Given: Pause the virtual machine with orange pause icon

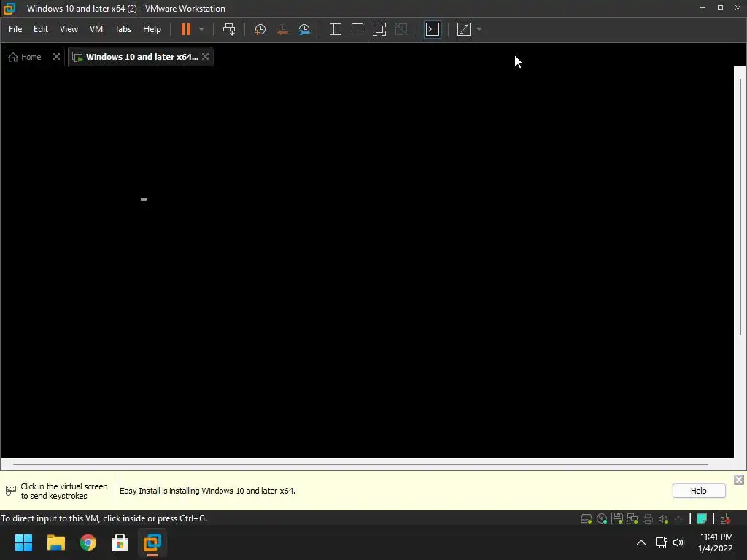Looking at the screenshot, I should (186, 29).
